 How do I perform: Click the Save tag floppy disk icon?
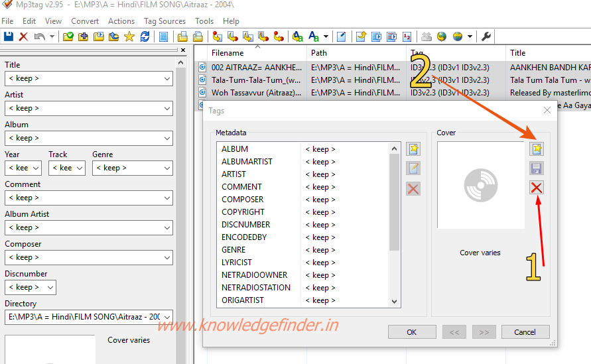coord(9,36)
